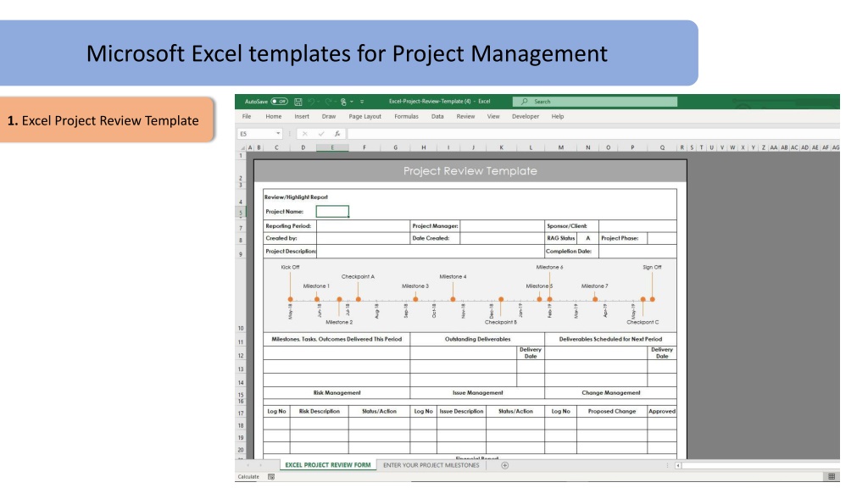Click the Select All corner triangle
868x488 pixels.
(x=242, y=147)
